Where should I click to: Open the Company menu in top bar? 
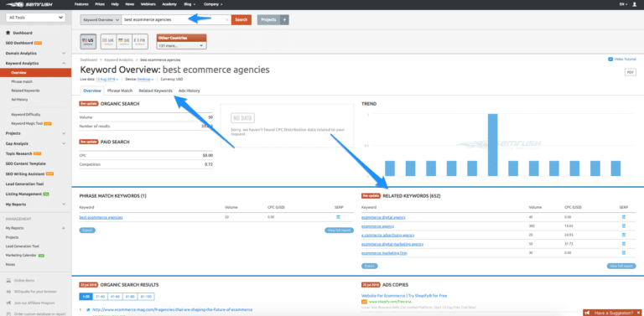click(x=213, y=4)
